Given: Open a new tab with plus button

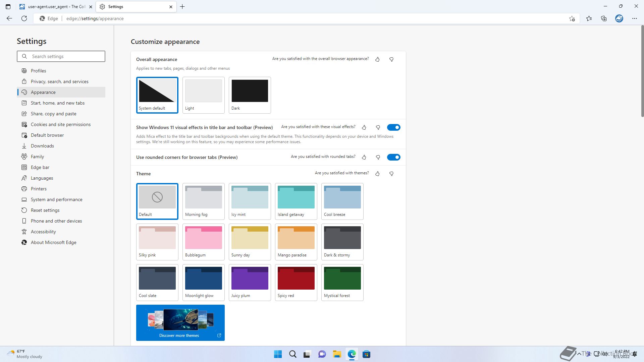Looking at the screenshot, I should [x=182, y=7].
